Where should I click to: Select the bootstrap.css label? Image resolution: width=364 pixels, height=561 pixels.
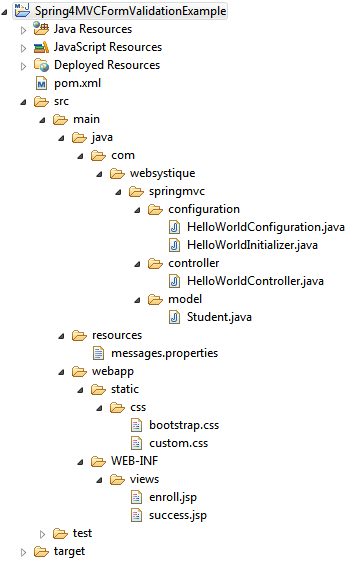pyautogui.click(x=184, y=425)
